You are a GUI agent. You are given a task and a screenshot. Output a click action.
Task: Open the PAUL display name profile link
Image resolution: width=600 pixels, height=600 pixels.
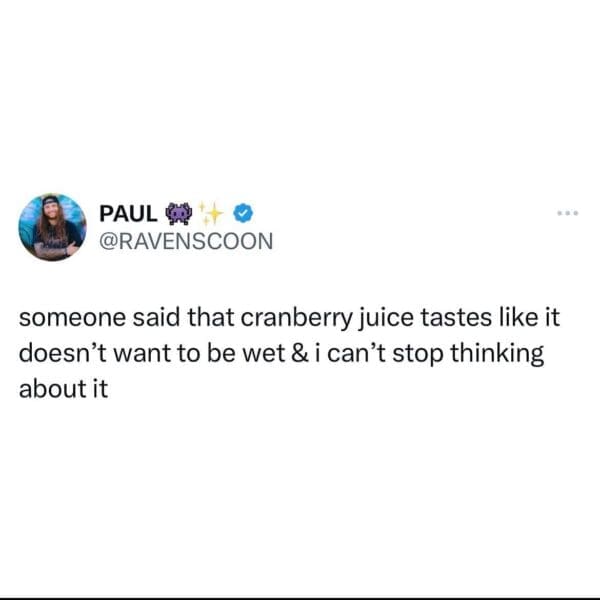128,214
